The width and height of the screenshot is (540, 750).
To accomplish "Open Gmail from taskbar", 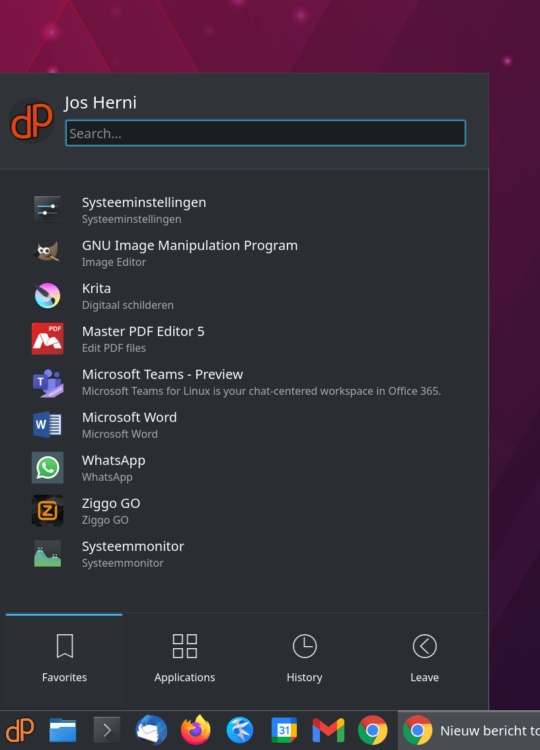I will click(x=328, y=730).
